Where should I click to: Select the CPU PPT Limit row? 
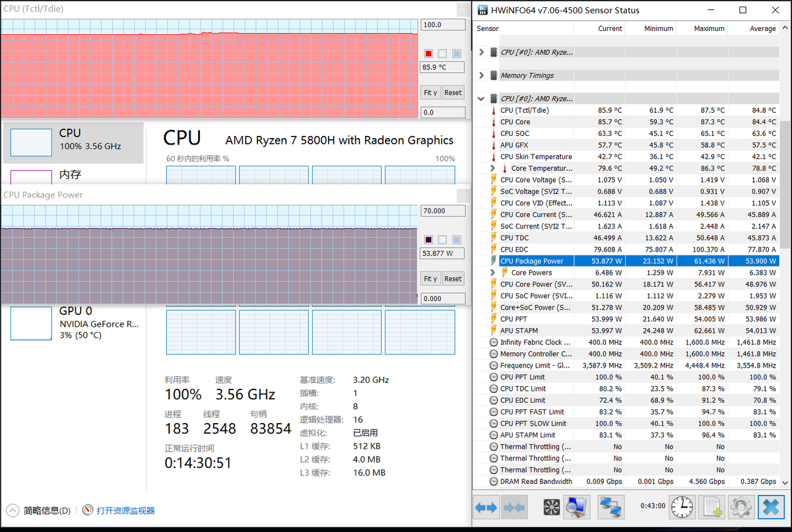point(626,377)
